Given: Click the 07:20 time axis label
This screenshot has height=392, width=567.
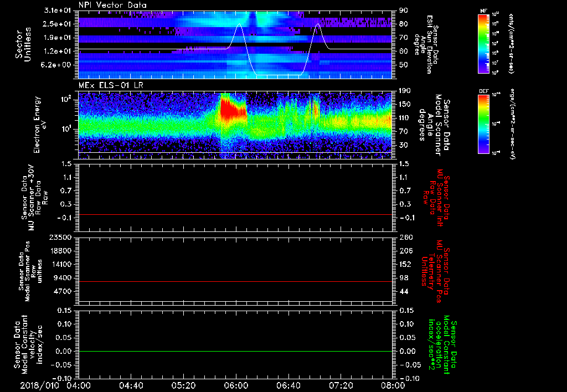Looking at the screenshot, I should click(341, 385).
